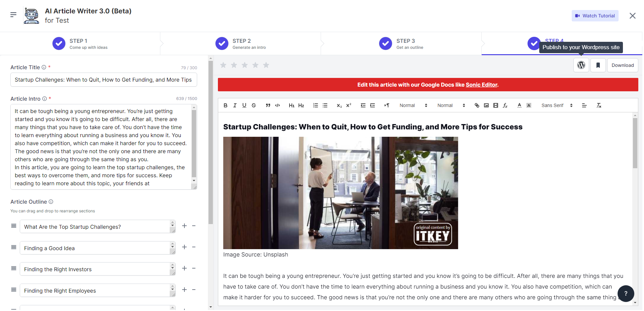This screenshot has width=644, height=311.
Task: Show Article Intro info icon
Action: coord(44,99)
